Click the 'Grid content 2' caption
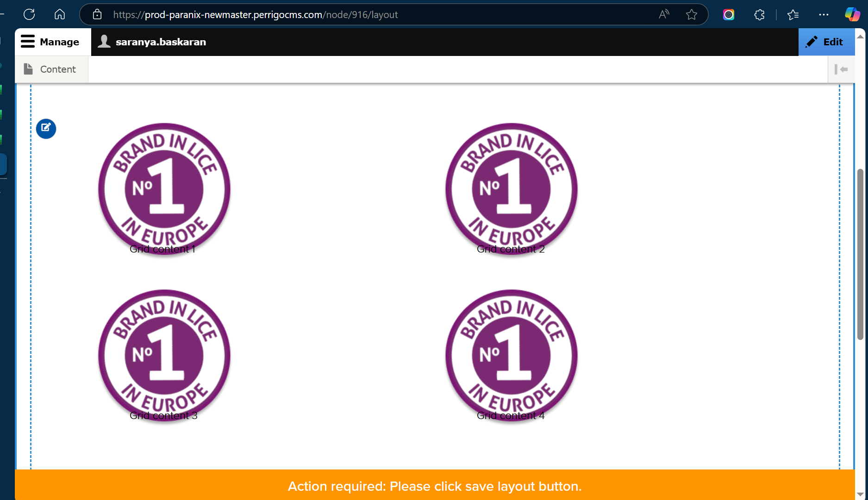The width and height of the screenshot is (868, 500). pyautogui.click(x=511, y=249)
